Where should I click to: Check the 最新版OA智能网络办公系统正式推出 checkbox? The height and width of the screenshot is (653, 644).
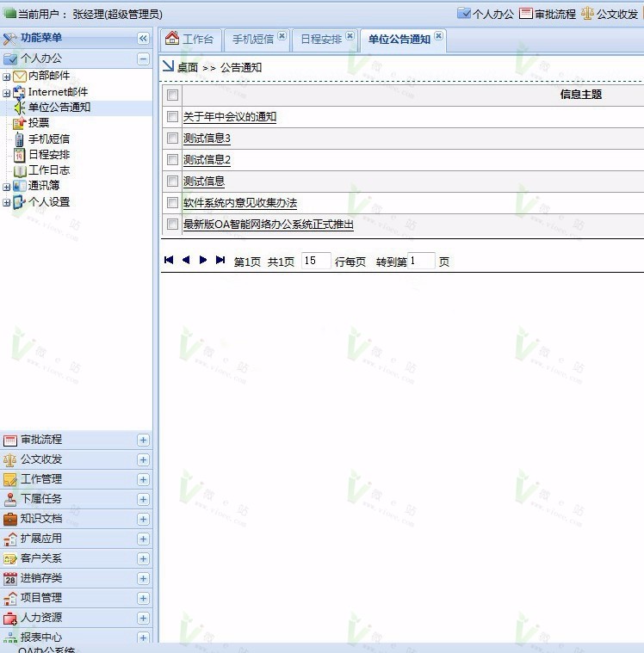coord(172,224)
